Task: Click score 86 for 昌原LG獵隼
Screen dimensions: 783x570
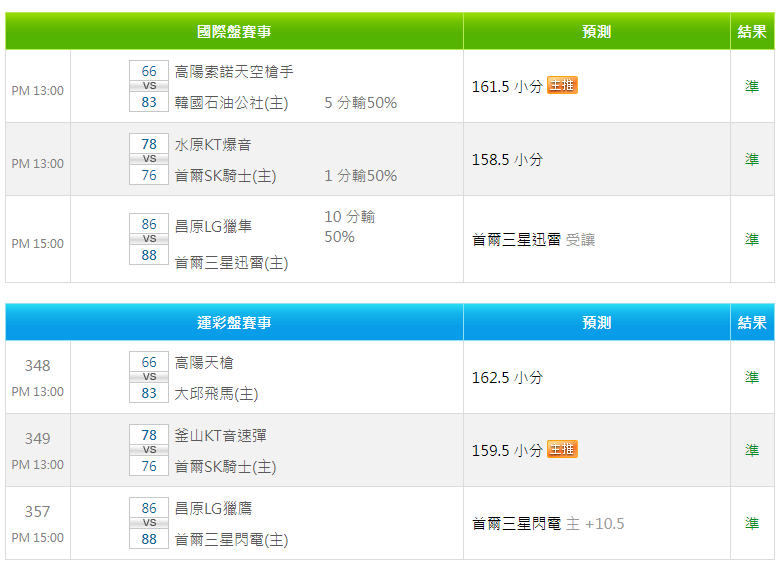Action: 149,224
